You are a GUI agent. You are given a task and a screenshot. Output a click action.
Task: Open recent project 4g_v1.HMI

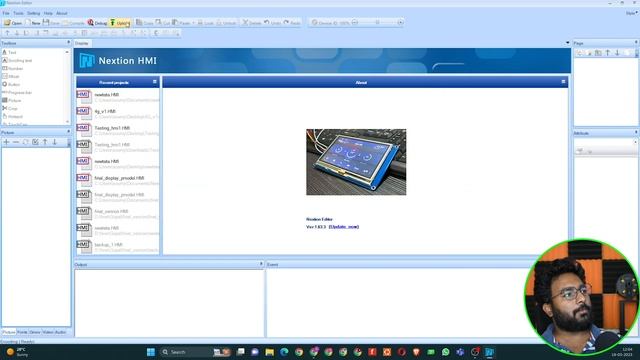coord(118,113)
